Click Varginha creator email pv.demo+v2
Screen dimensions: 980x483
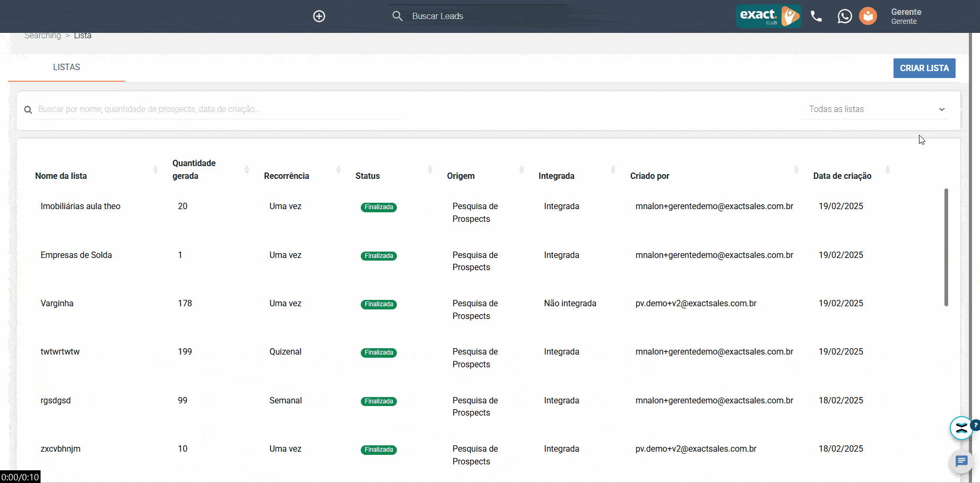pyautogui.click(x=696, y=304)
